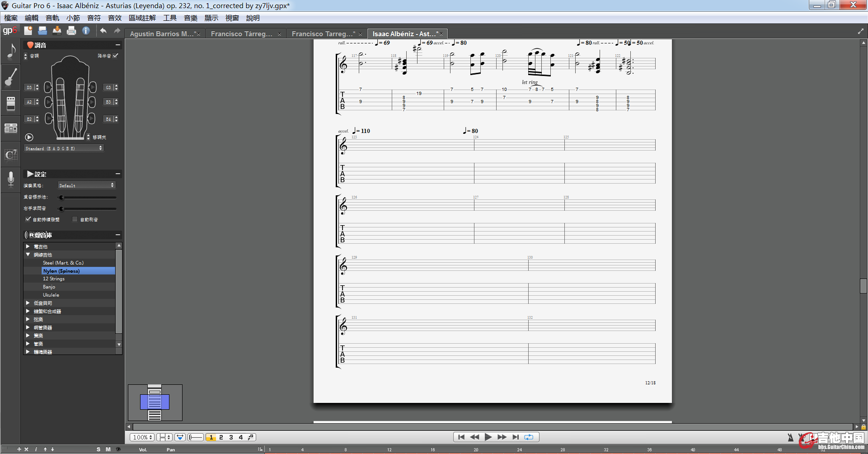This screenshot has height=454, width=868.
Task: Jump to the first bar
Action: (461, 437)
